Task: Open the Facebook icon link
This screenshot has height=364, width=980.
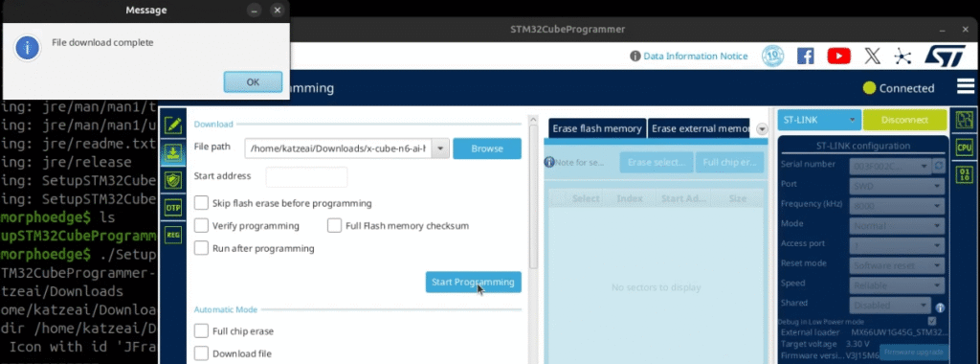Action: (806, 57)
